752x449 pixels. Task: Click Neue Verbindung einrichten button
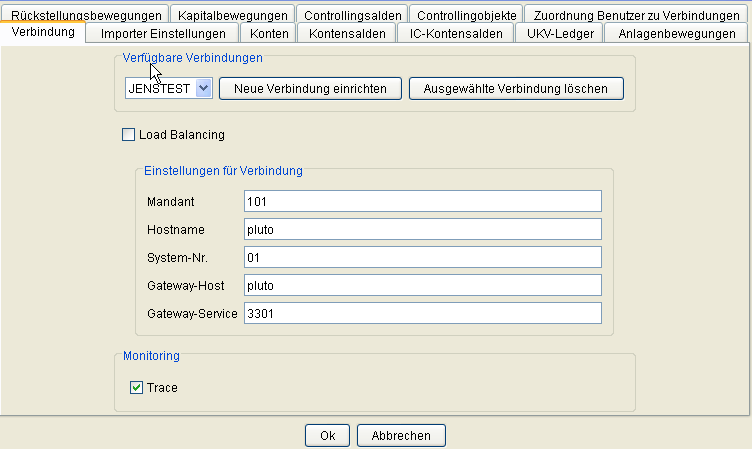point(310,89)
